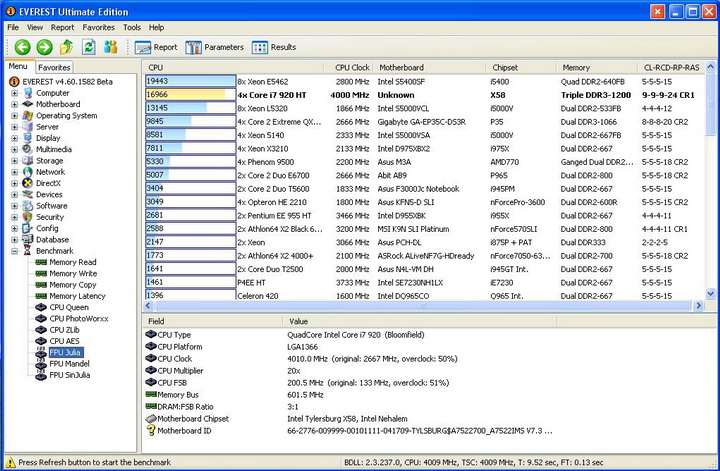Expand the Security tree node
The width and height of the screenshot is (720, 471).
14,217
